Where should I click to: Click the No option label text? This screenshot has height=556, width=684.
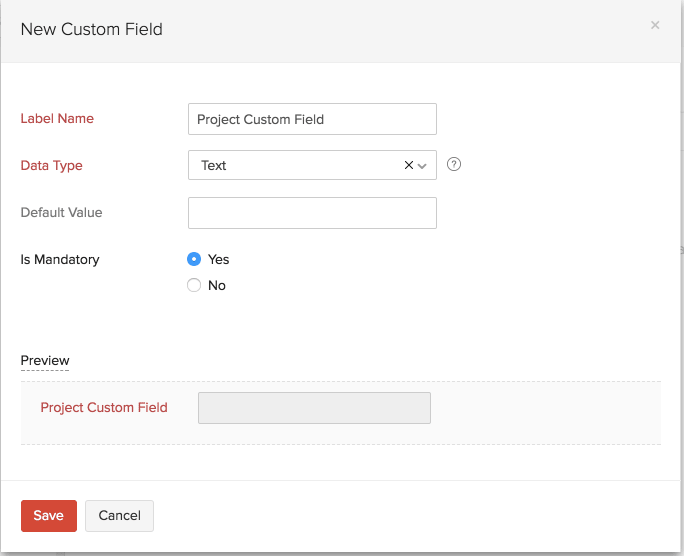click(x=217, y=285)
